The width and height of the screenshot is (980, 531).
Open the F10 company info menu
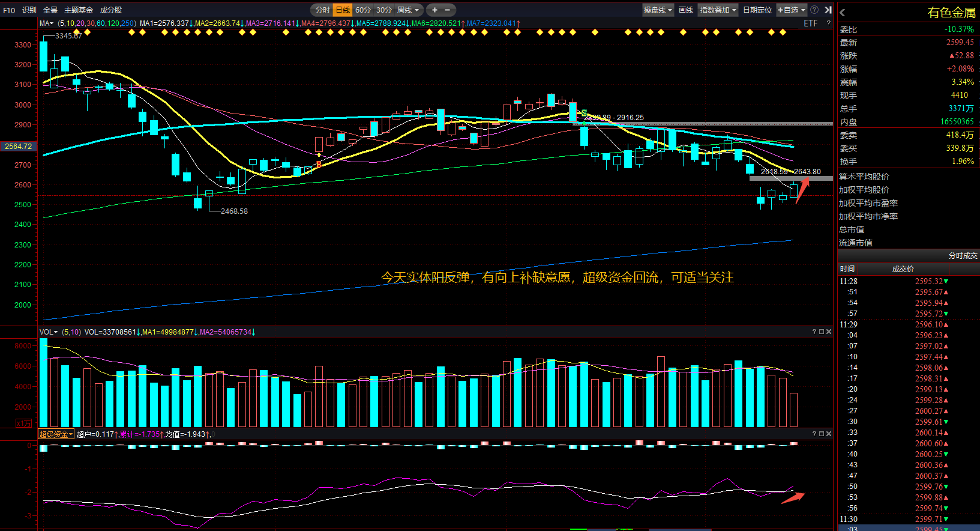[9, 10]
